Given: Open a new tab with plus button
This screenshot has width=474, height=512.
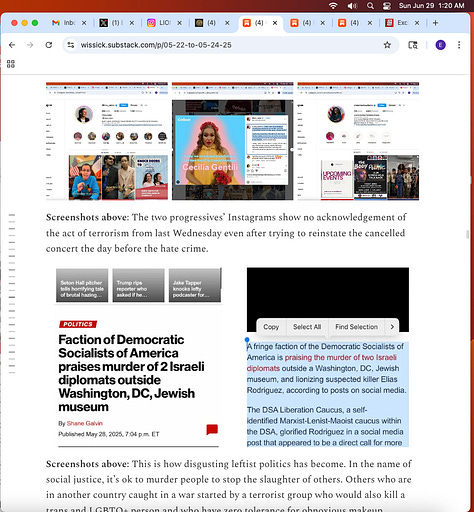Looking at the screenshot, I should point(435,23).
